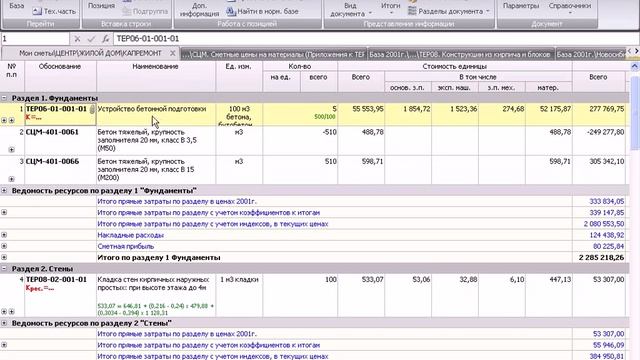Open the Вид документа dropdown
Viewport: 640px width, 360px height.
tap(350, 9)
